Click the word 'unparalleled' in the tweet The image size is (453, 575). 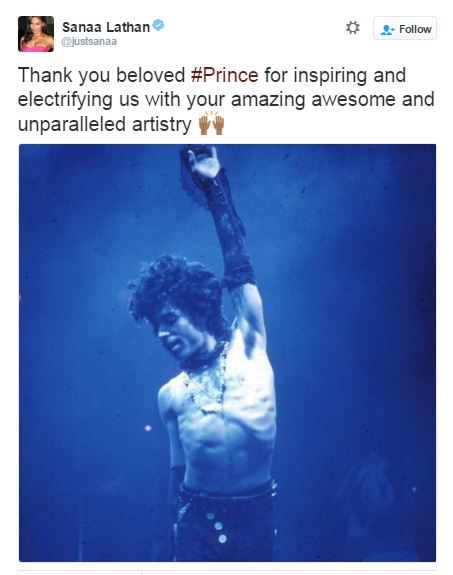72,125
